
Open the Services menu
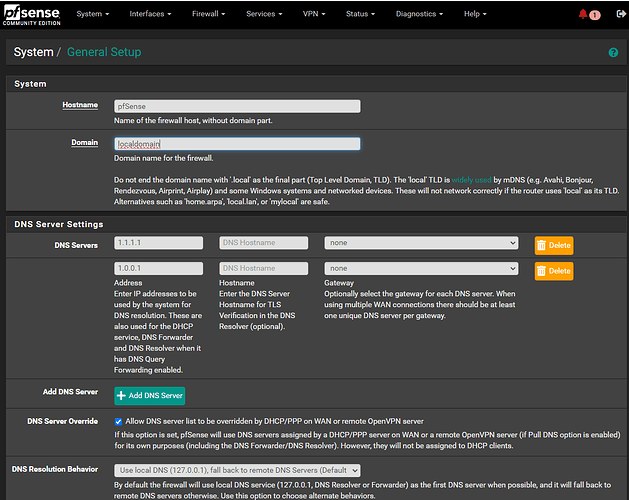coord(264,14)
